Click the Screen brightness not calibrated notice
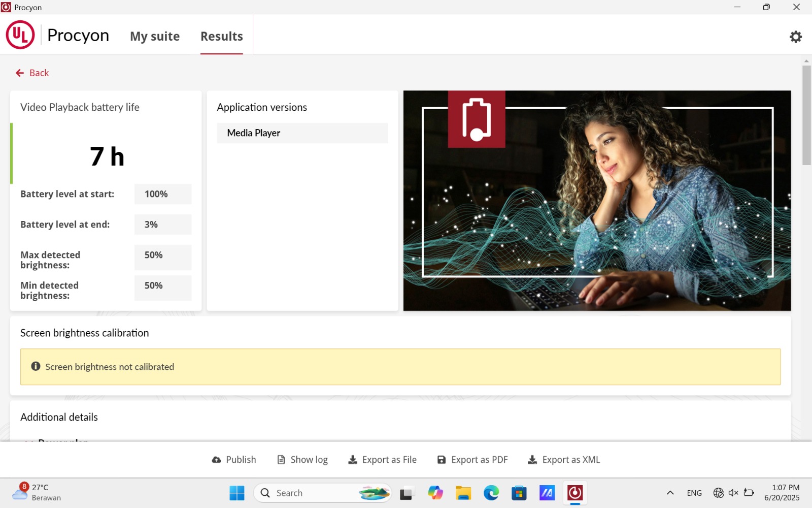Viewport: 812px width, 508px height. (x=400, y=367)
